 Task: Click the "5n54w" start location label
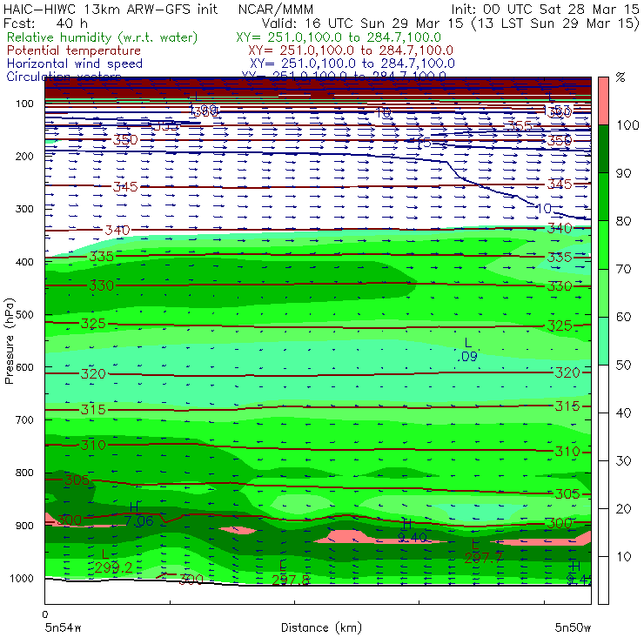click(x=63, y=627)
